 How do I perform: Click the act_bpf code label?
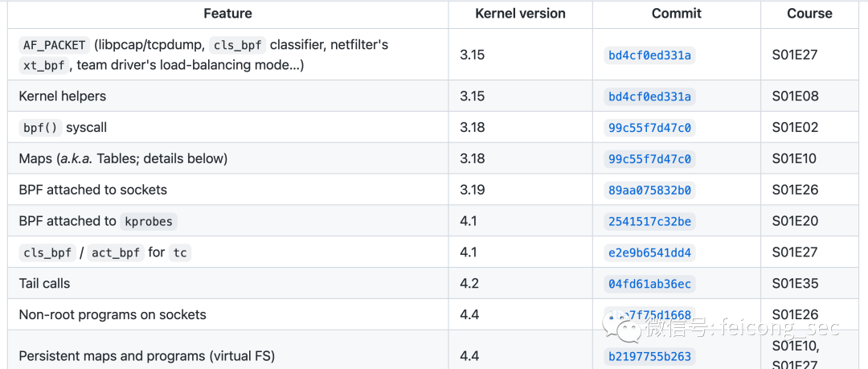tap(116, 253)
